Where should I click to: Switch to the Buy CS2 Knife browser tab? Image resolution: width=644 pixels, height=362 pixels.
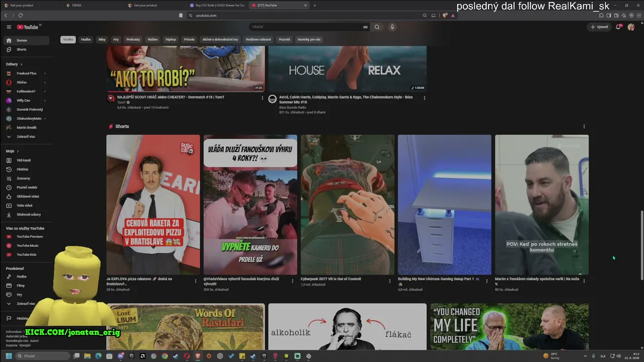pos(217,6)
